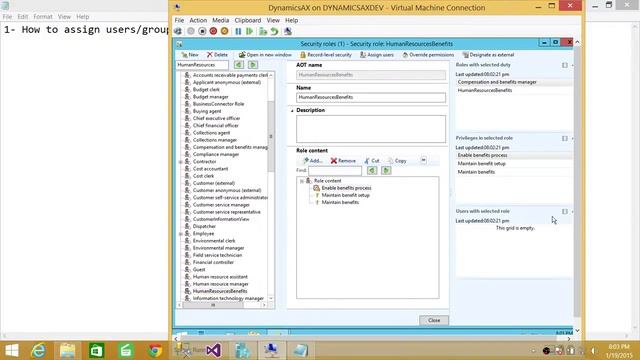Toggle Privileges in selected role pane
Screen dimensions: 640x360
(x=564, y=138)
